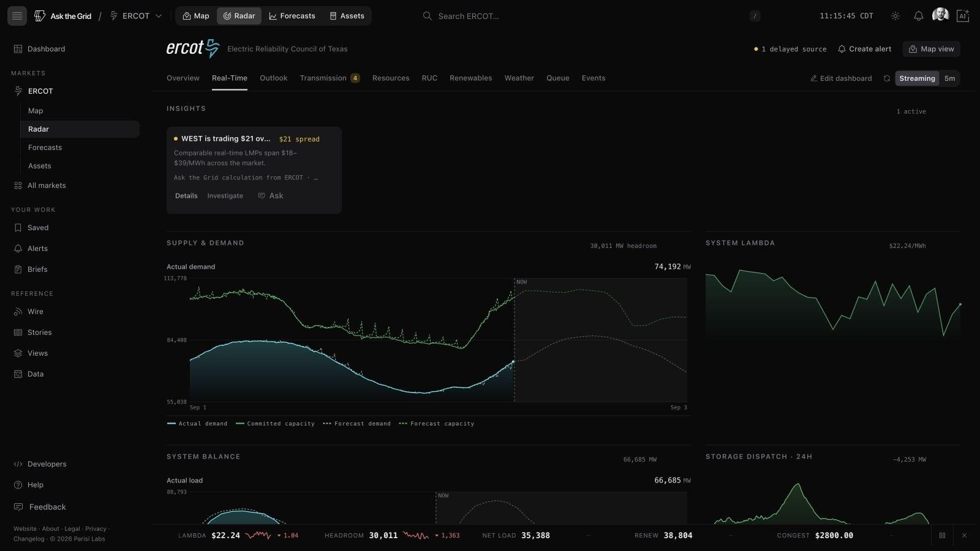The image size is (980, 551).
Task: Toggle the light/dark theme icon
Action: 895,16
